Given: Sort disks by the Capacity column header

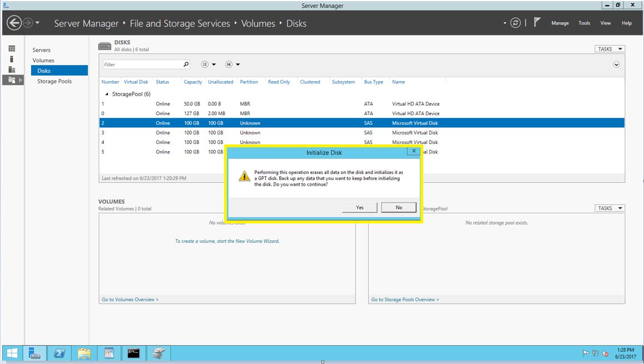Looking at the screenshot, I should pos(192,82).
